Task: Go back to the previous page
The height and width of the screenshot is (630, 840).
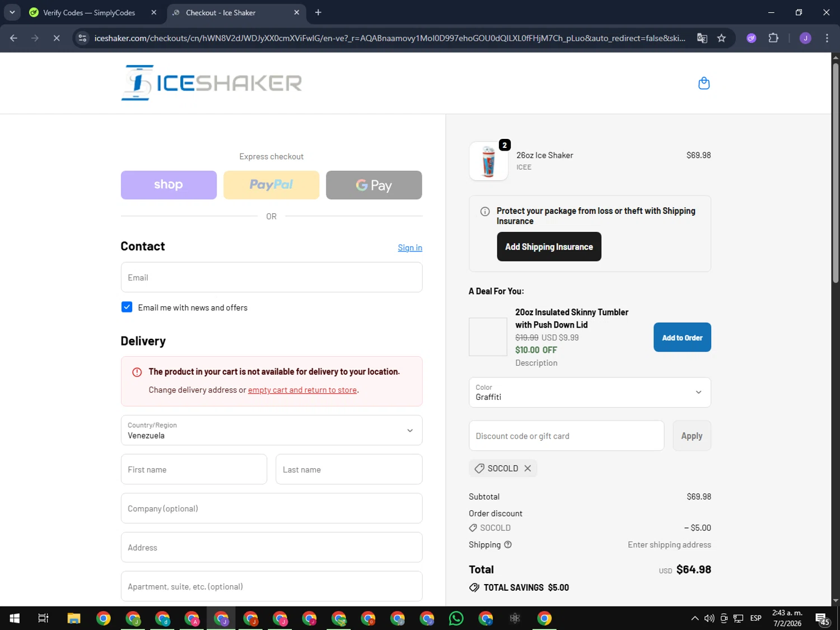Action: (x=14, y=38)
